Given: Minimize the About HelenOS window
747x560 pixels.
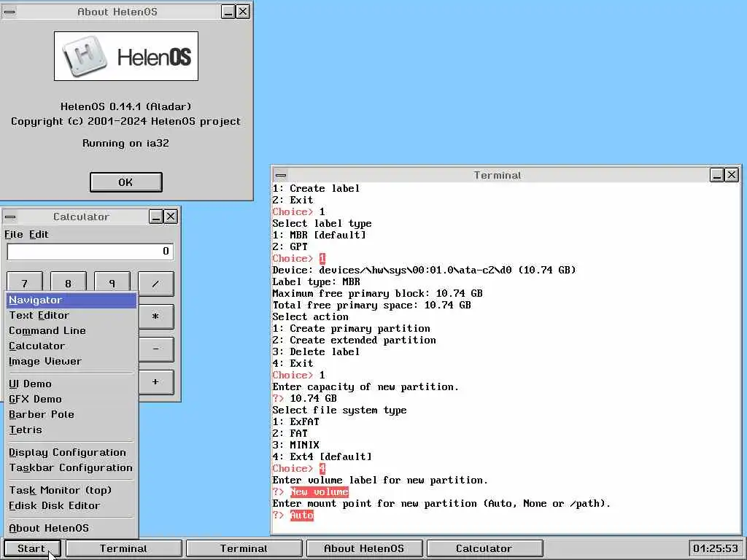Looking at the screenshot, I should pos(228,12).
